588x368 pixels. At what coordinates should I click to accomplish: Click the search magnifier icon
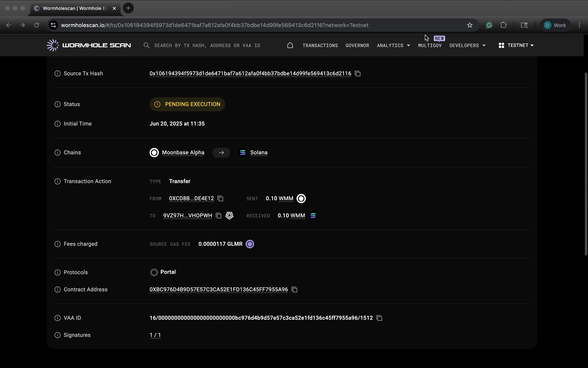pyautogui.click(x=146, y=45)
